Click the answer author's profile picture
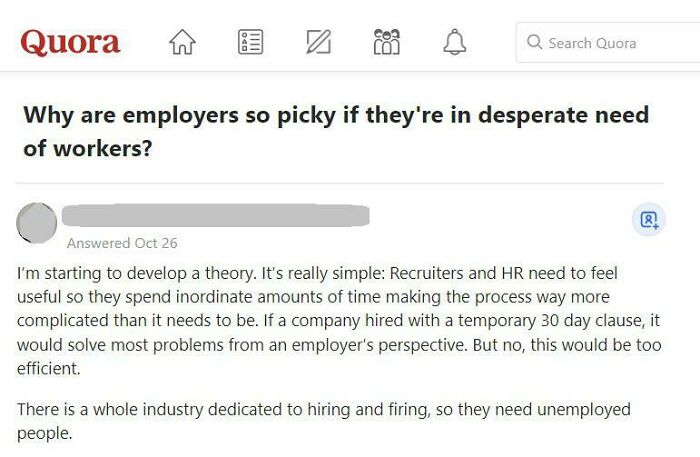The image size is (700, 457). 37,222
